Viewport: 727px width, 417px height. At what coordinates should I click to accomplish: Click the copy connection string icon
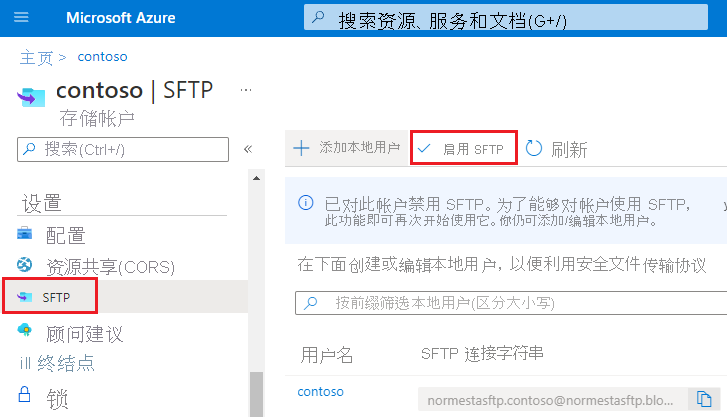point(703,398)
